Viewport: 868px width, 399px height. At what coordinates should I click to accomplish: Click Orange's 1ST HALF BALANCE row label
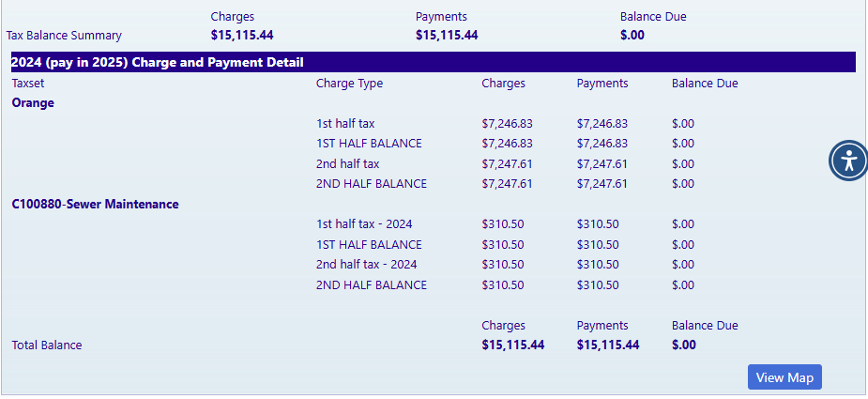pyautogui.click(x=369, y=144)
